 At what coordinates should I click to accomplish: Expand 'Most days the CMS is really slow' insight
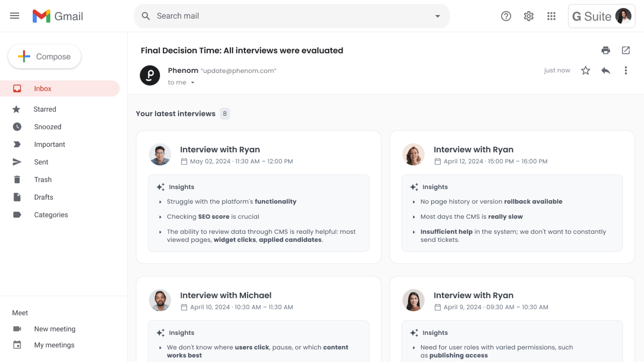[x=414, y=217]
